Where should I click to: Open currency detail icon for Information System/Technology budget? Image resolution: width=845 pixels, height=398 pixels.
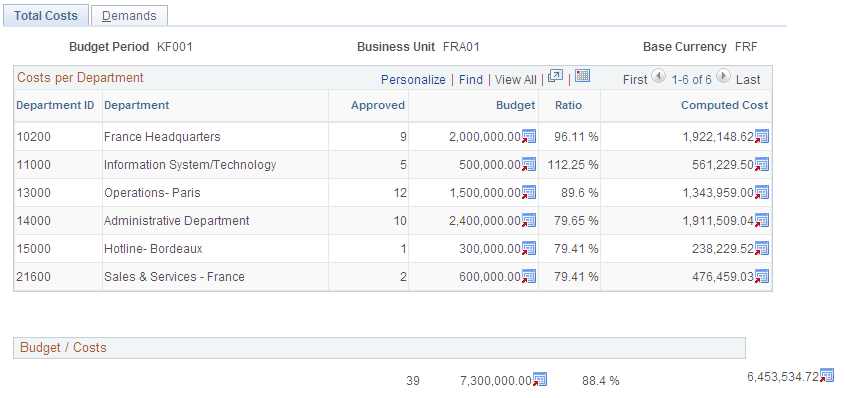coord(529,165)
